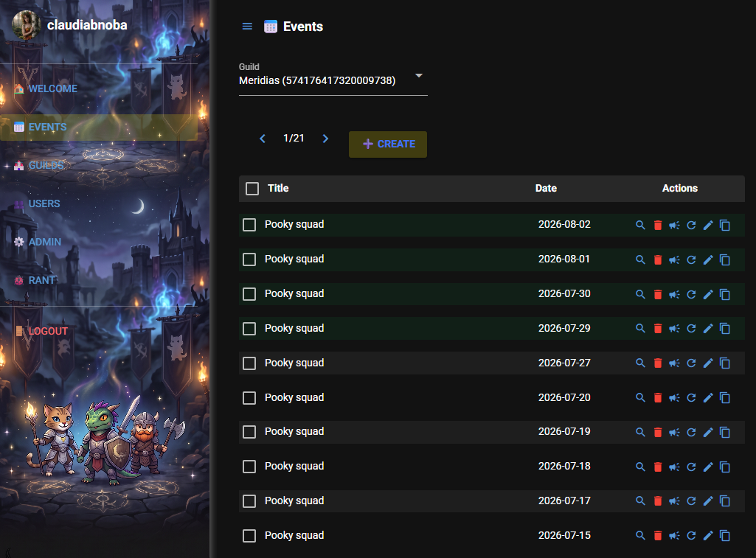Toggle the select-all checkbox in table header
The width and height of the screenshot is (756, 558).
(x=252, y=189)
